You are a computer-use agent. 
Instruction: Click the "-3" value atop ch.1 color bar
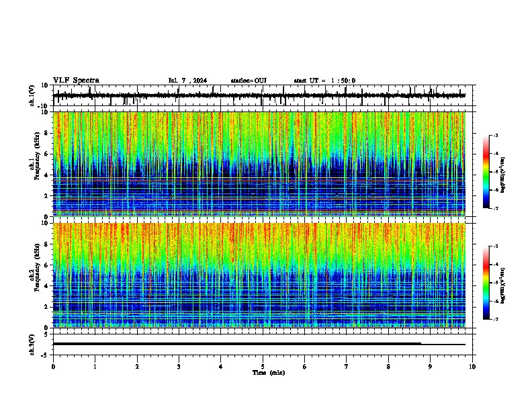pyautogui.click(x=496, y=136)
